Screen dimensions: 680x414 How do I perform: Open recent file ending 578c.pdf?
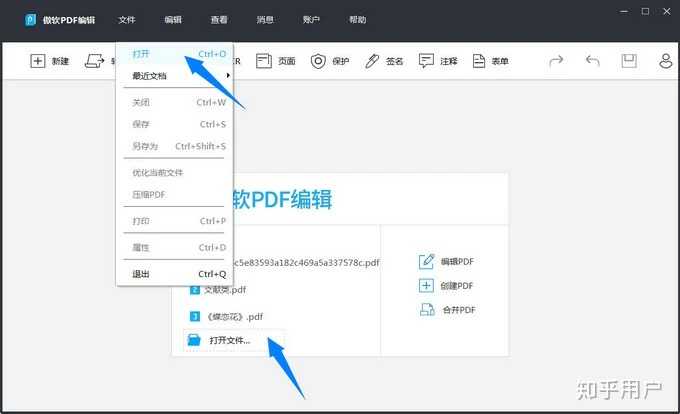(x=306, y=262)
